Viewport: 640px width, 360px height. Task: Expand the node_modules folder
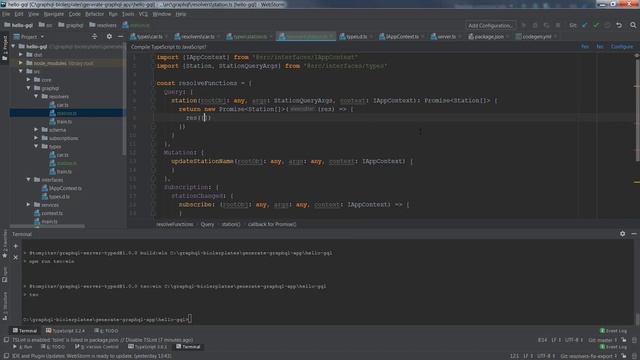click(x=21, y=63)
